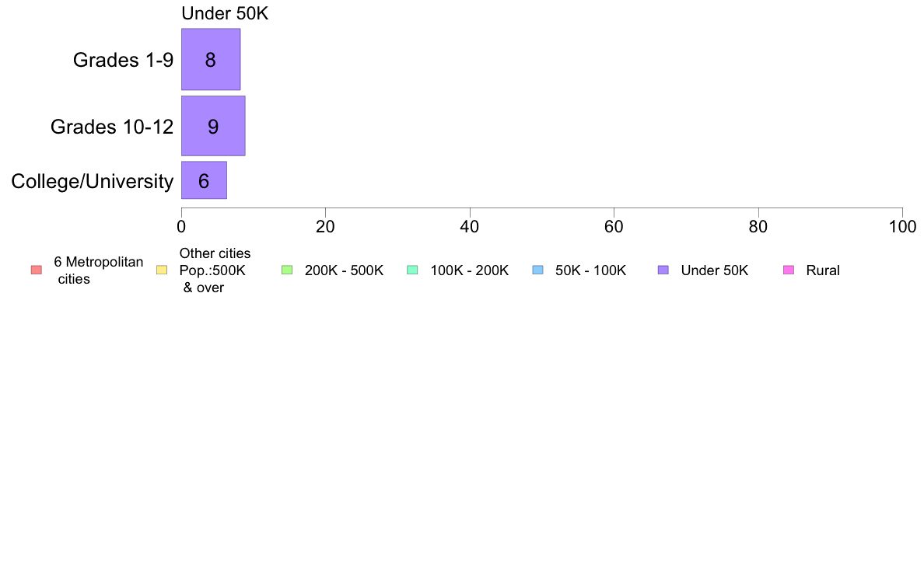This screenshot has width=924, height=572.
Task: Click the yellow Other cities legend swatch
Action: [162, 270]
